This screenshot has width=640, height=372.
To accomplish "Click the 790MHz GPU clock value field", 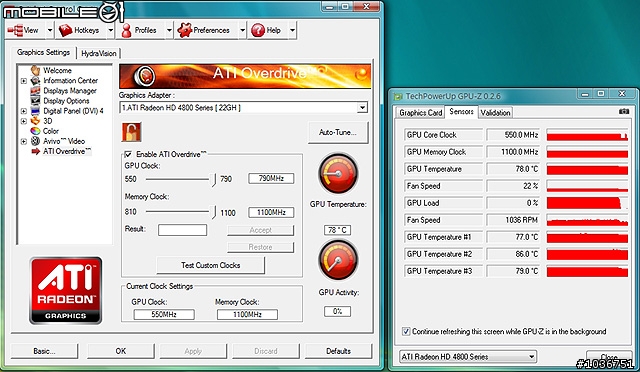I will [271, 178].
